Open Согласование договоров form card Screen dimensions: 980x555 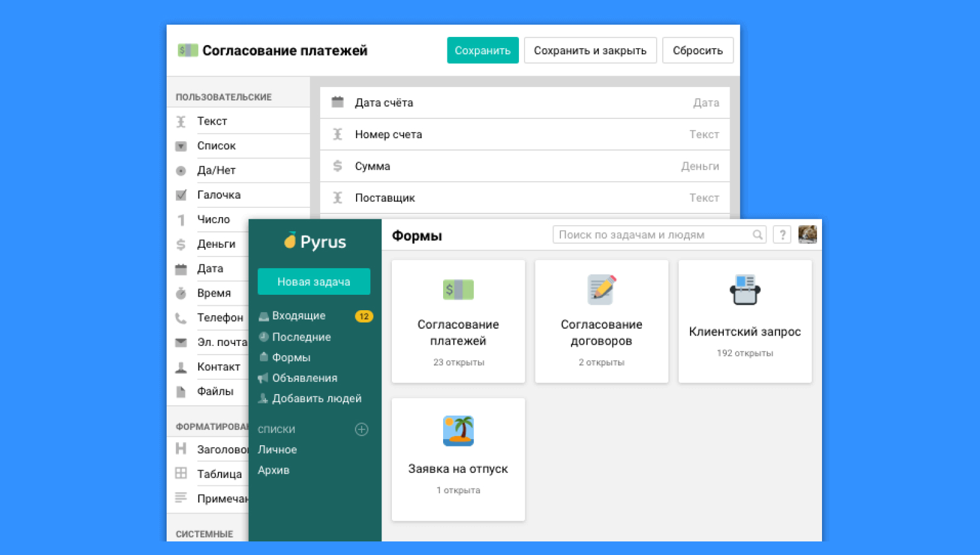click(602, 321)
